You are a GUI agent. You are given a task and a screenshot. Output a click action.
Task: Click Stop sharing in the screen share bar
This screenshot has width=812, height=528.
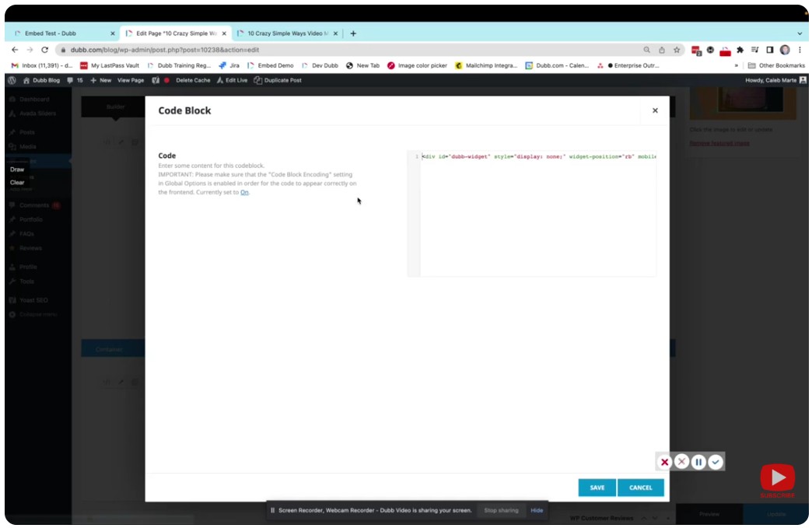coord(501,510)
